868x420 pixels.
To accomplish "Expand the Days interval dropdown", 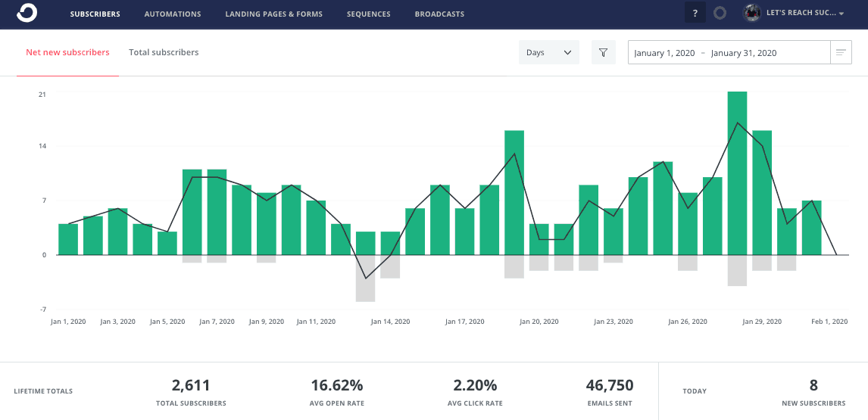I will coord(548,52).
